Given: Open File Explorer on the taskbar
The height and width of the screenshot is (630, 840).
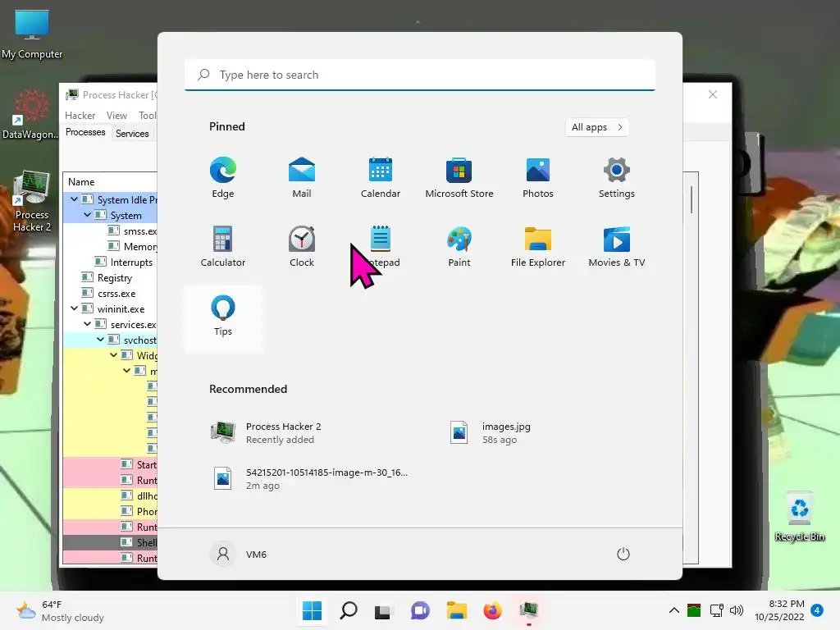Looking at the screenshot, I should click(456, 610).
